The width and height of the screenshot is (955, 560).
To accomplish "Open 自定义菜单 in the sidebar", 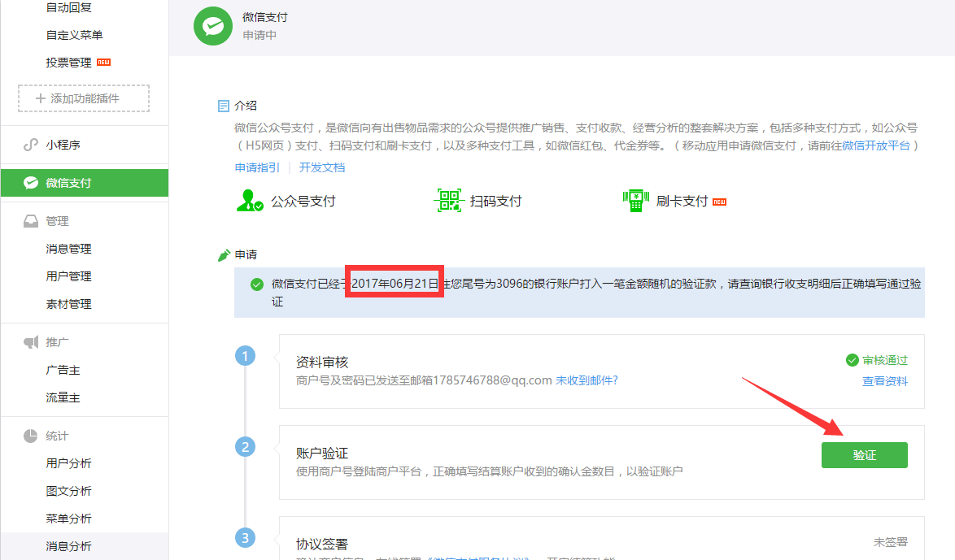I will point(74,35).
